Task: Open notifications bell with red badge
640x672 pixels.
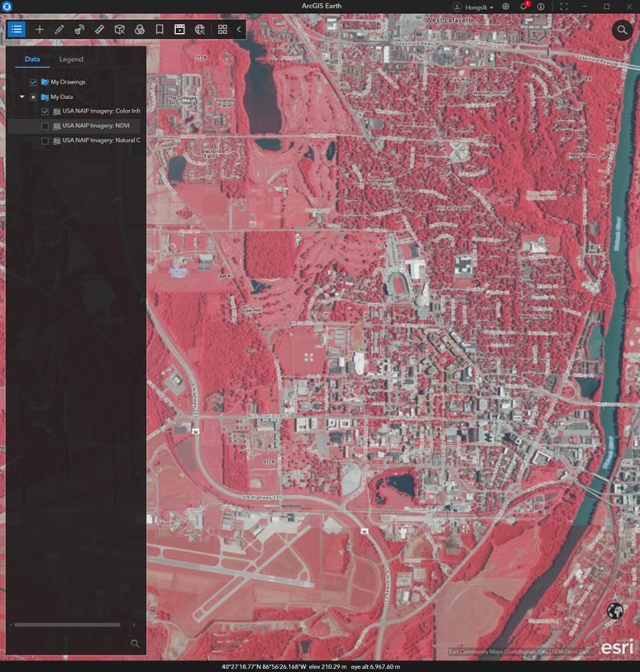Action: pyautogui.click(x=524, y=6)
